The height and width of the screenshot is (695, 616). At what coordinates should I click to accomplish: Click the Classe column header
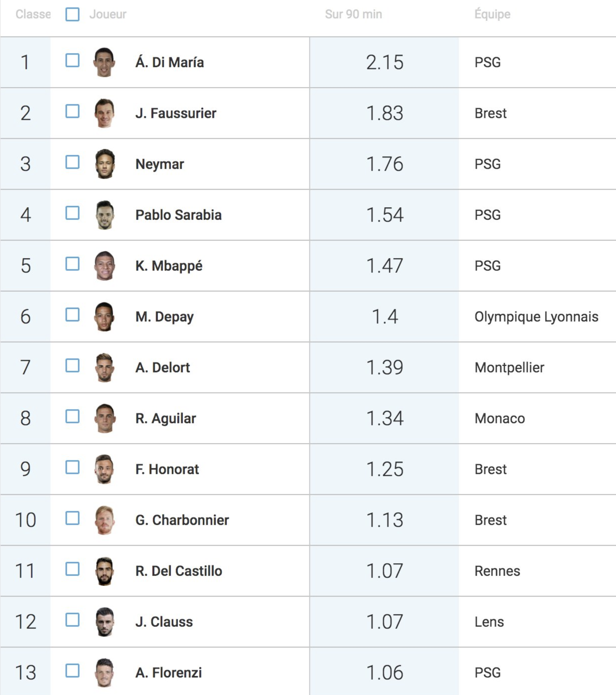click(x=33, y=14)
